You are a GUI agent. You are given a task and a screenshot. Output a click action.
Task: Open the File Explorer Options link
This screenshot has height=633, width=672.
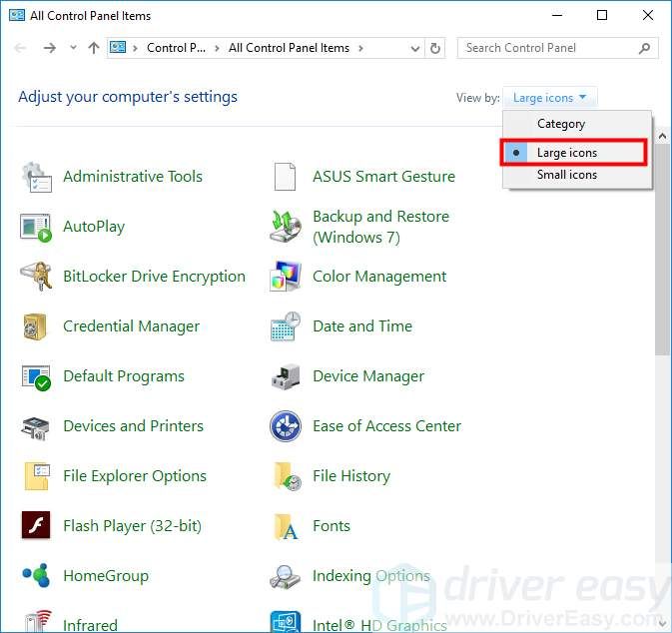click(x=135, y=476)
